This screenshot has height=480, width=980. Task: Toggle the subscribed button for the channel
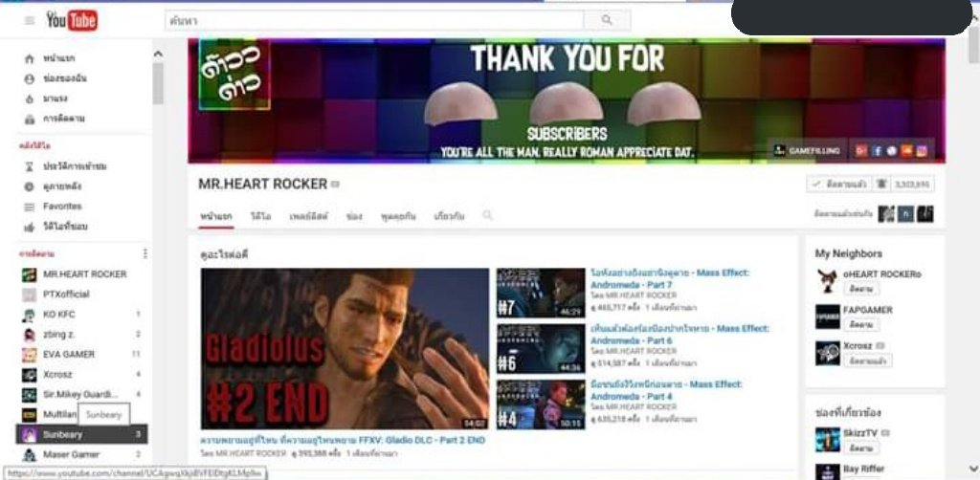(838, 185)
